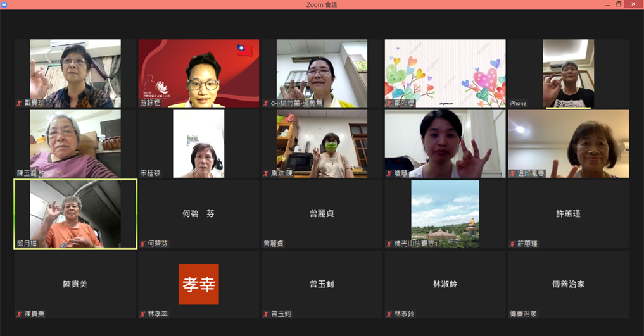This screenshot has height=336, width=644.
Task: Click the muted mic icon beside 曾玉釗
Action: (x=266, y=314)
